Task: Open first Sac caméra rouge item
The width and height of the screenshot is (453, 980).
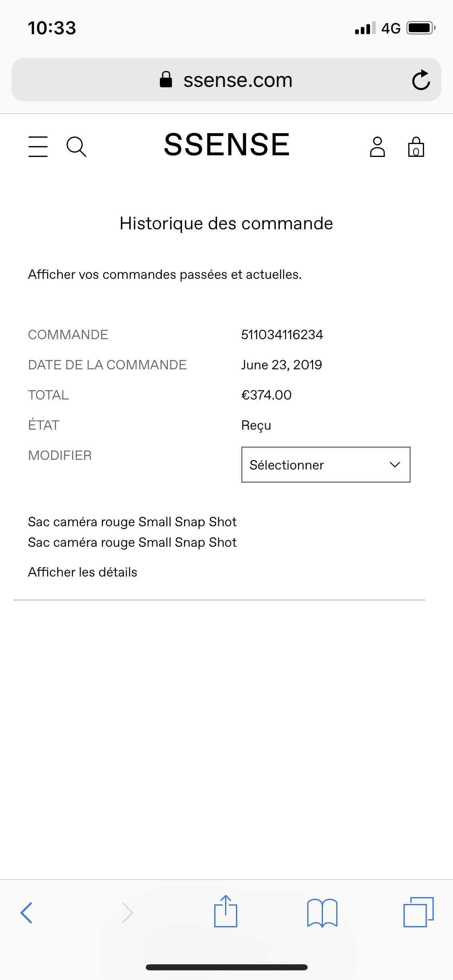Action: click(132, 522)
